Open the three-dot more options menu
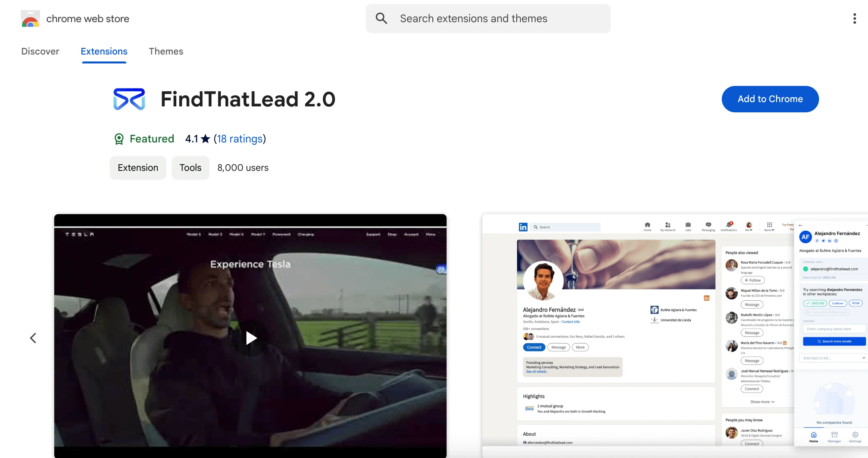Image resolution: width=868 pixels, height=458 pixels. point(854,19)
